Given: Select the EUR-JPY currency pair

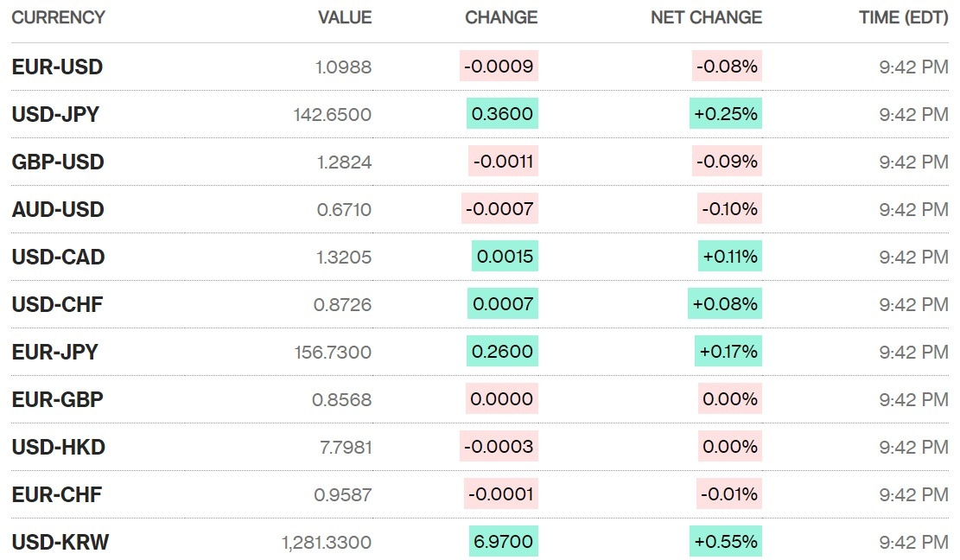Looking at the screenshot, I should (54, 352).
